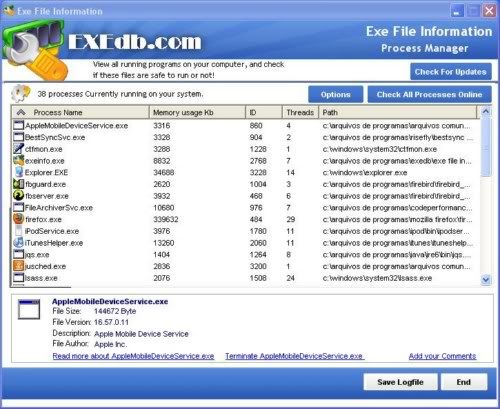The width and height of the screenshot is (500, 409).
Task: Select the Explorer.EXE row name
Action: point(46,172)
